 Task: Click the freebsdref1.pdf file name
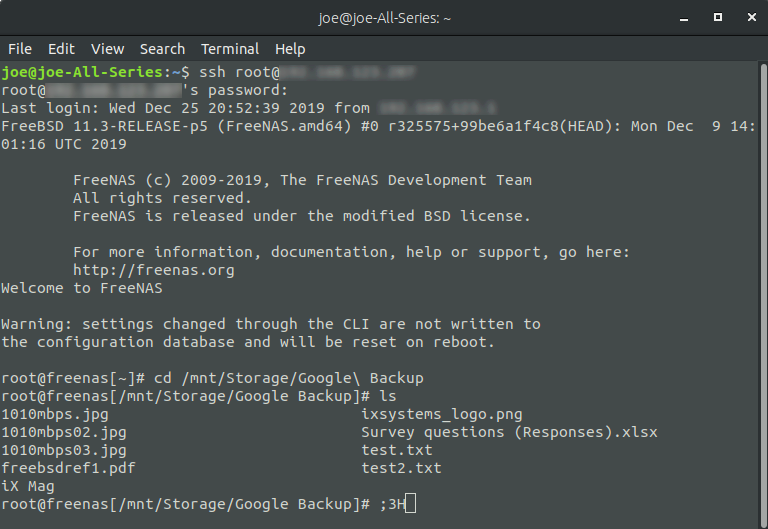click(x=68, y=468)
